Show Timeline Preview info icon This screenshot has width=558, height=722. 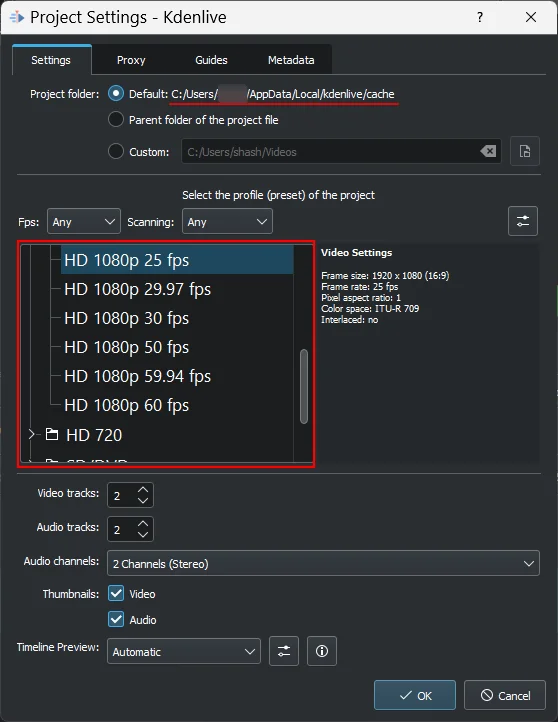click(322, 651)
